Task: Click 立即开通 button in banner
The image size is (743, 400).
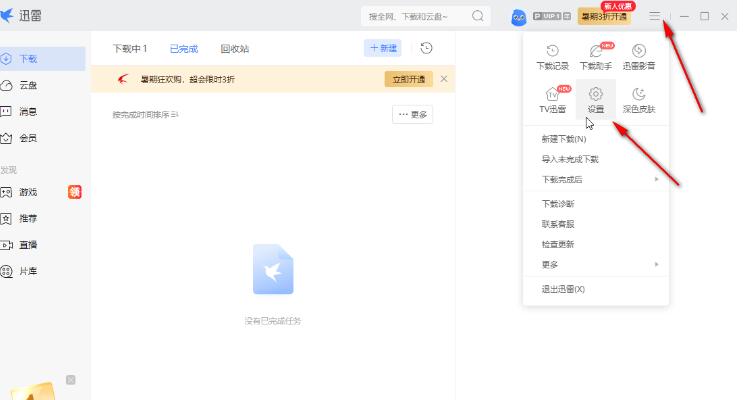Action: 408,79
